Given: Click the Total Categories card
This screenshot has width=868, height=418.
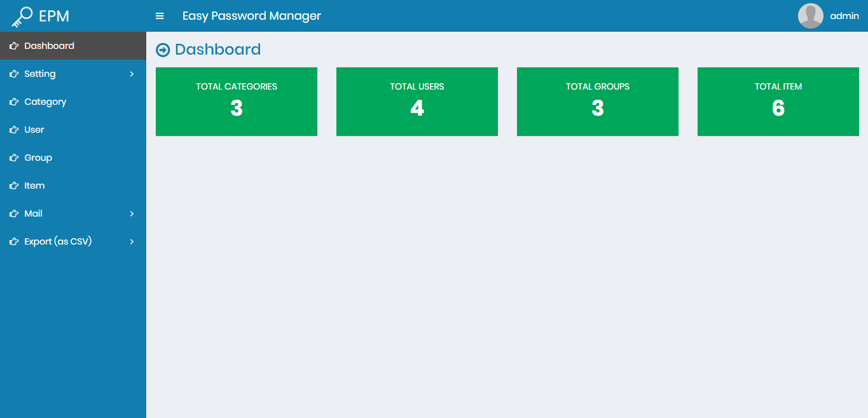Looking at the screenshot, I should click(x=236, y=101).
